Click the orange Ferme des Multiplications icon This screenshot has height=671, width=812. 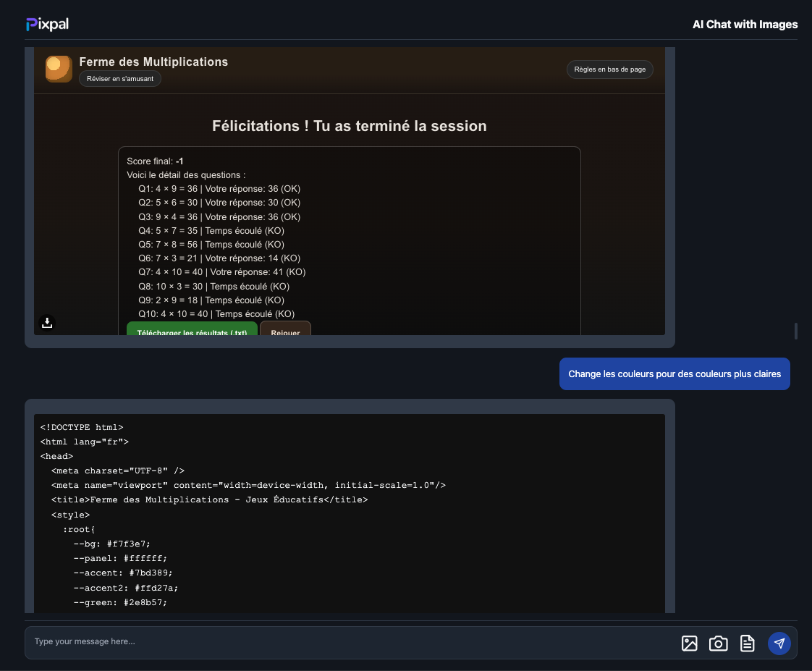(x=59, y=69)
